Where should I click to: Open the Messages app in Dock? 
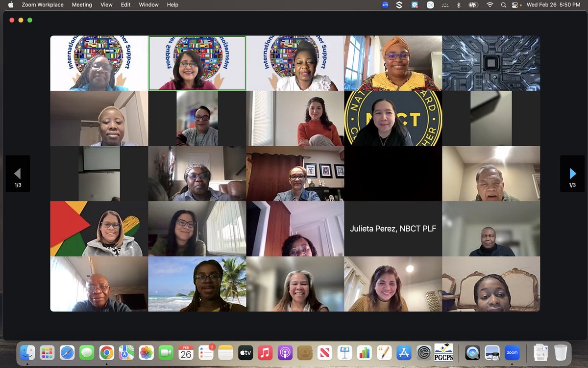point(87,352)
